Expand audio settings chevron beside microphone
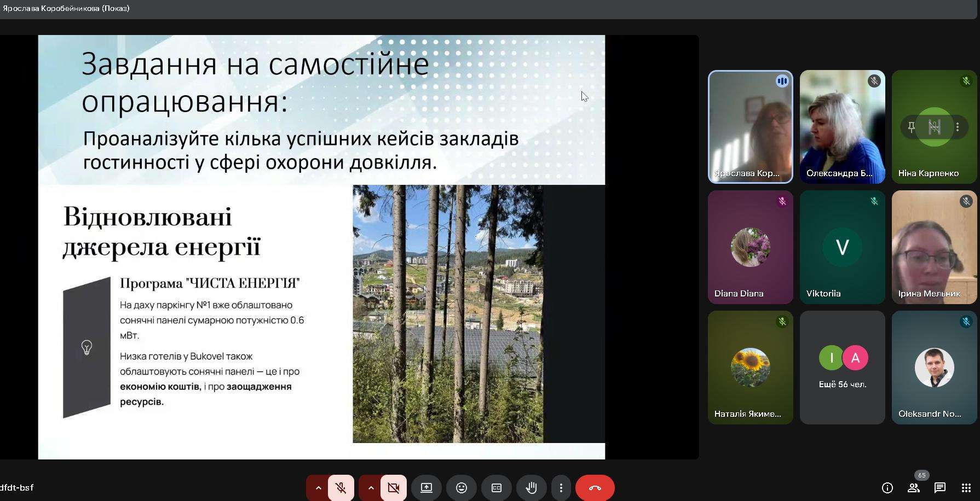Image resolution: width=980 pixels, height=501 pixels. [x=318, y=488]
